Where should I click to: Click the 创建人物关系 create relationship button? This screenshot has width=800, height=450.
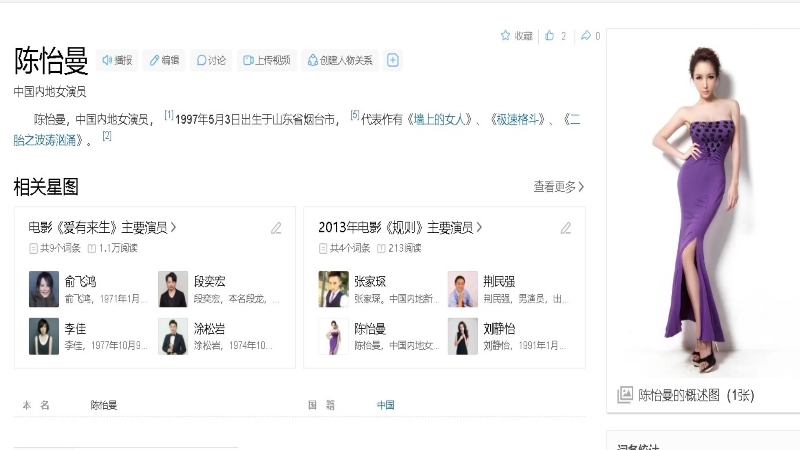pos(340,60)
